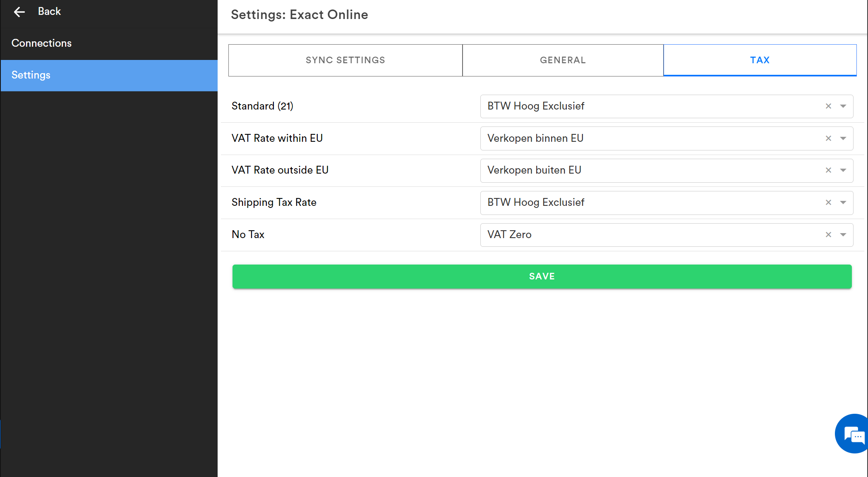
Task: Open the live chat bubble
Action: point(852,434)
